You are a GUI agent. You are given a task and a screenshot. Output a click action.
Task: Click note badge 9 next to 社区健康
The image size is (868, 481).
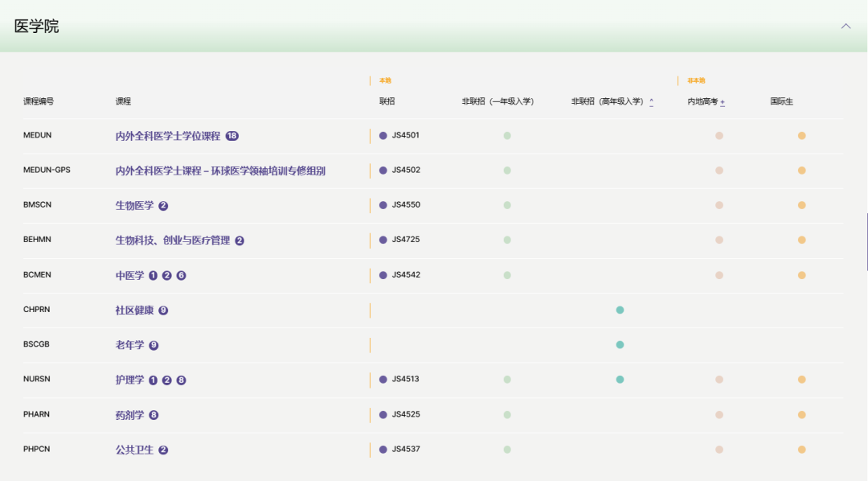163,310
